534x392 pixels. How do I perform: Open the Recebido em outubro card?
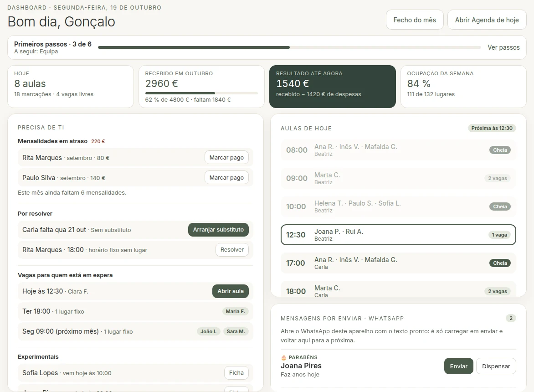coord(201,87)
